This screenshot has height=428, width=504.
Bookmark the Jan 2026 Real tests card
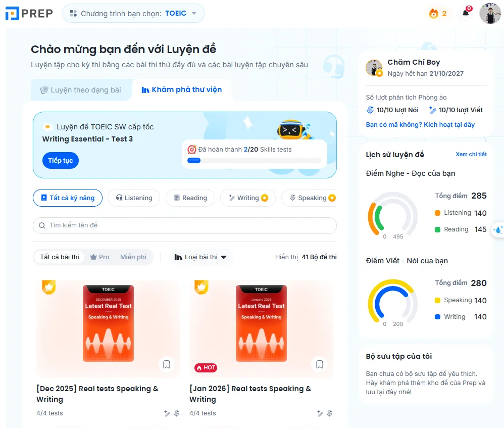click(320, 364)
